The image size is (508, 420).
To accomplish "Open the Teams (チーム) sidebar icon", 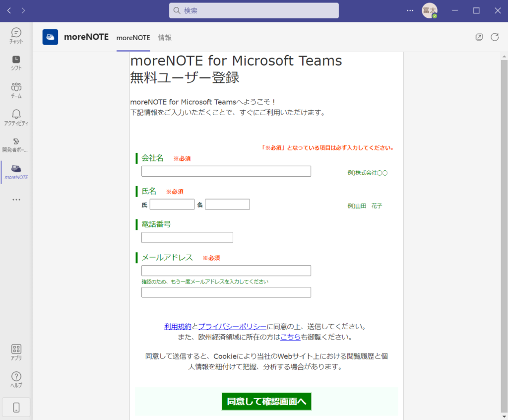I will click(16, 90).
